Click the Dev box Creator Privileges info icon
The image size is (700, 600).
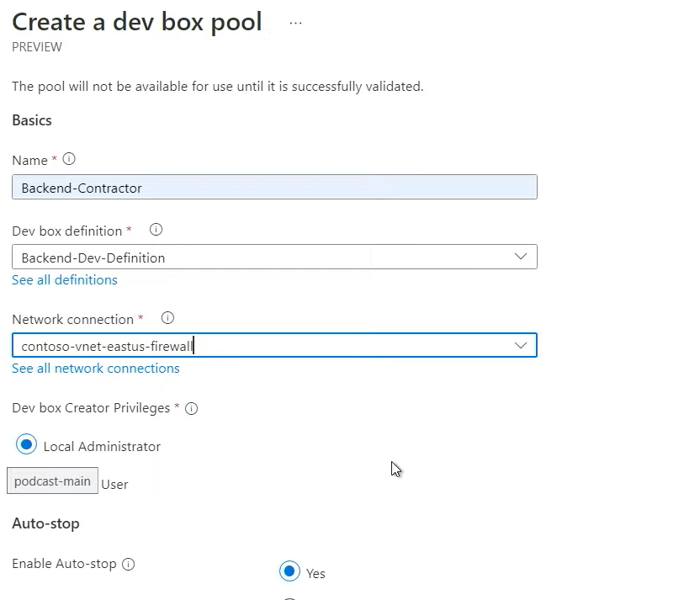click(192, 409)
